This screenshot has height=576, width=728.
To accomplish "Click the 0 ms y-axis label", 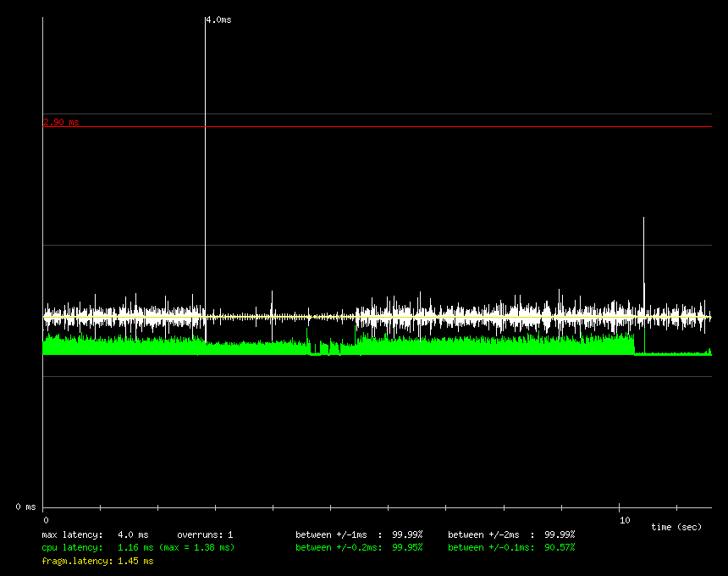I will tap(25, 507).
